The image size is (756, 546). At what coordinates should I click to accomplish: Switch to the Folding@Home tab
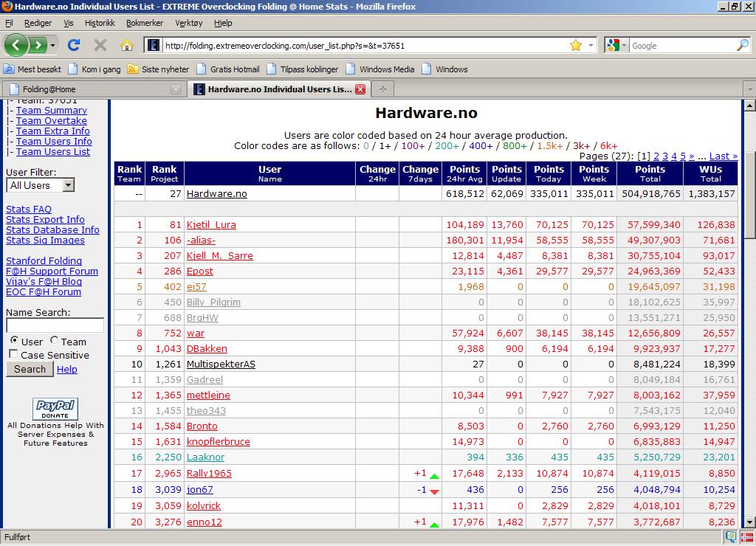pos(93,89)
